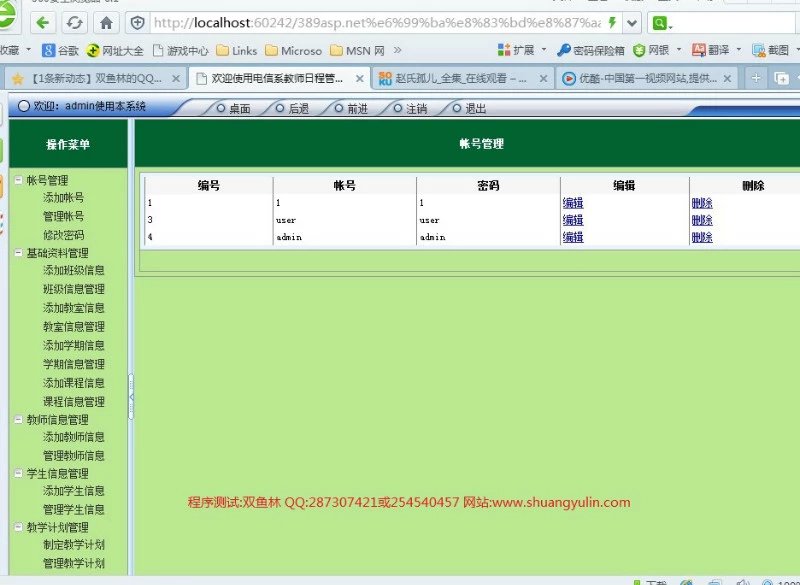Image resolution: width=800 pixels, height=585 pixels.
Task: Click the browser address URL field
Action: click(377, 23)
